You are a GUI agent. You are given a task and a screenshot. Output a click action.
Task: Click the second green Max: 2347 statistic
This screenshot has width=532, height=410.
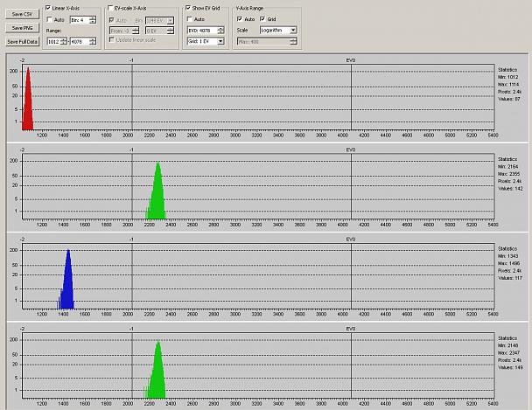click(x=508, y=352)
